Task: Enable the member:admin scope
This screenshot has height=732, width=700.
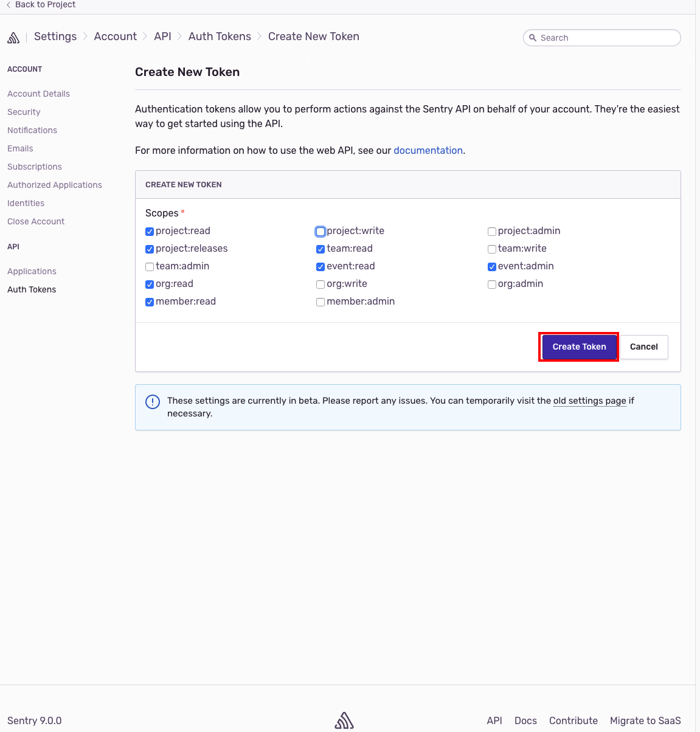Action: [321, 302]
